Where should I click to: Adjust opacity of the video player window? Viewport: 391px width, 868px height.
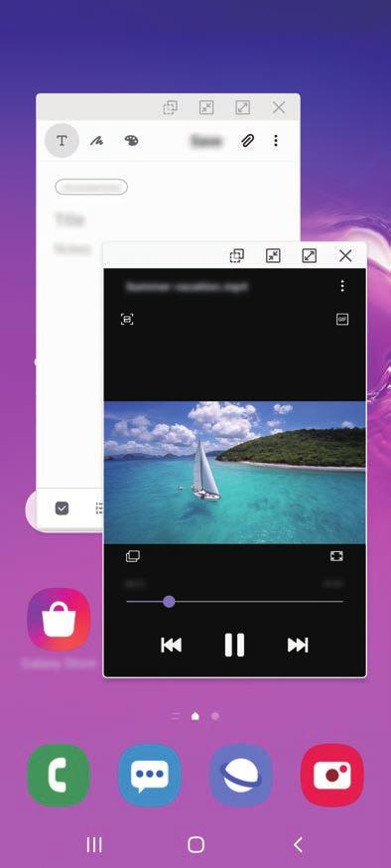pyautogui.click(x=237, y=255)
